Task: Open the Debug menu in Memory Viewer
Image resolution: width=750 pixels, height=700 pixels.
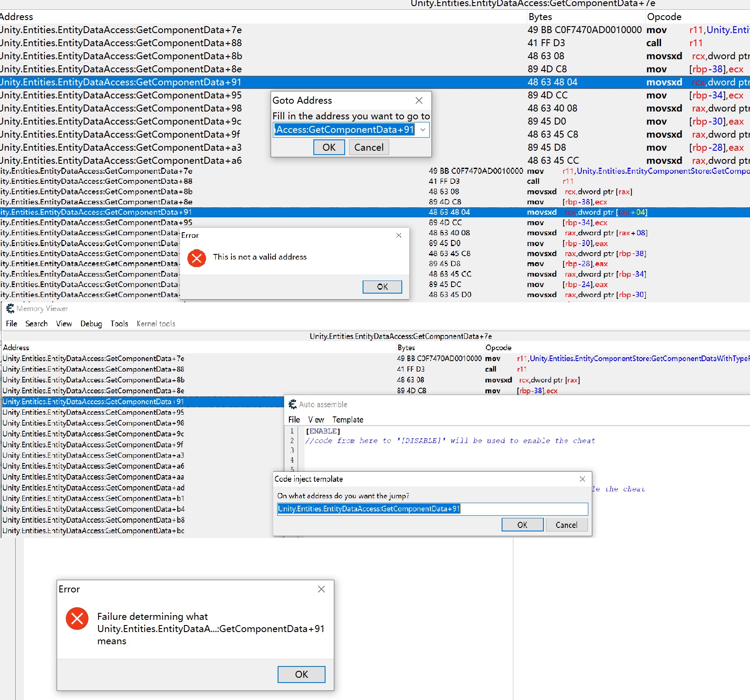Action: click(91, 324)
